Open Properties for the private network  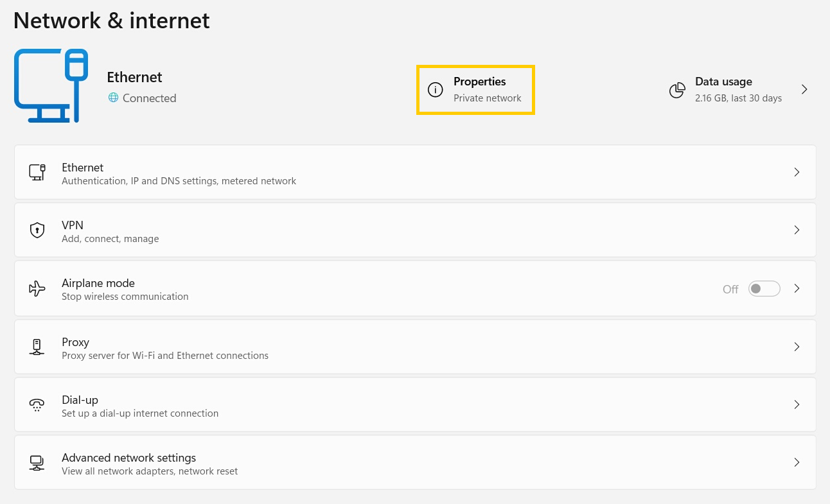pyautogui.click(x=479, y=90)
